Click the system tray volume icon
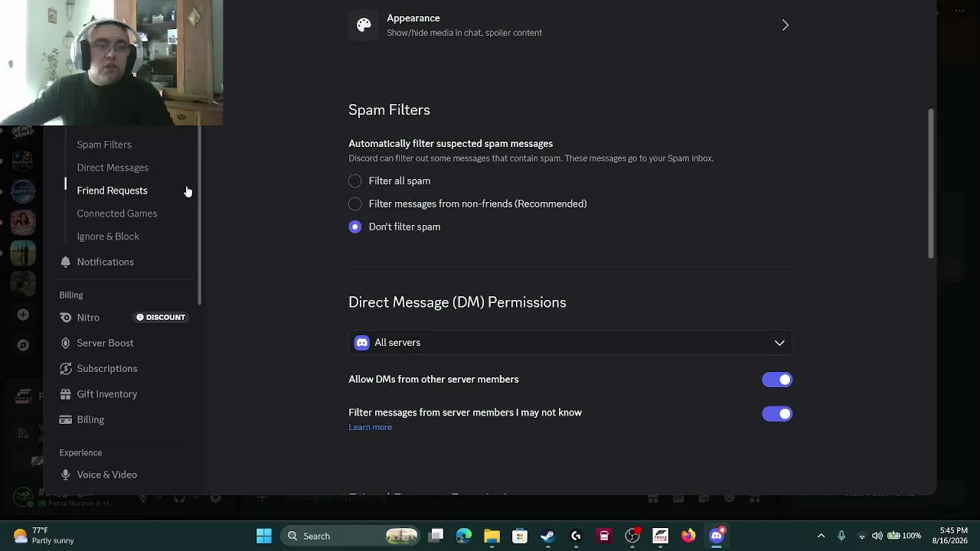980x551 pixels. pos(877,536)
